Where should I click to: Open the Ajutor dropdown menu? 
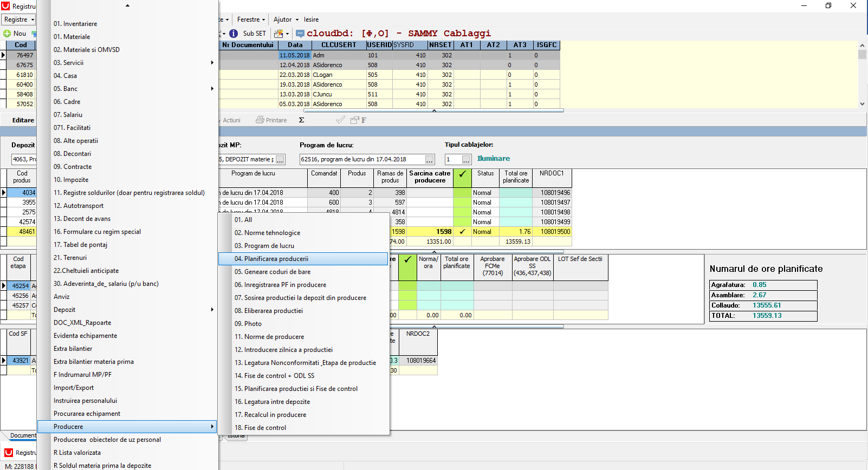(x=286, y=19)
